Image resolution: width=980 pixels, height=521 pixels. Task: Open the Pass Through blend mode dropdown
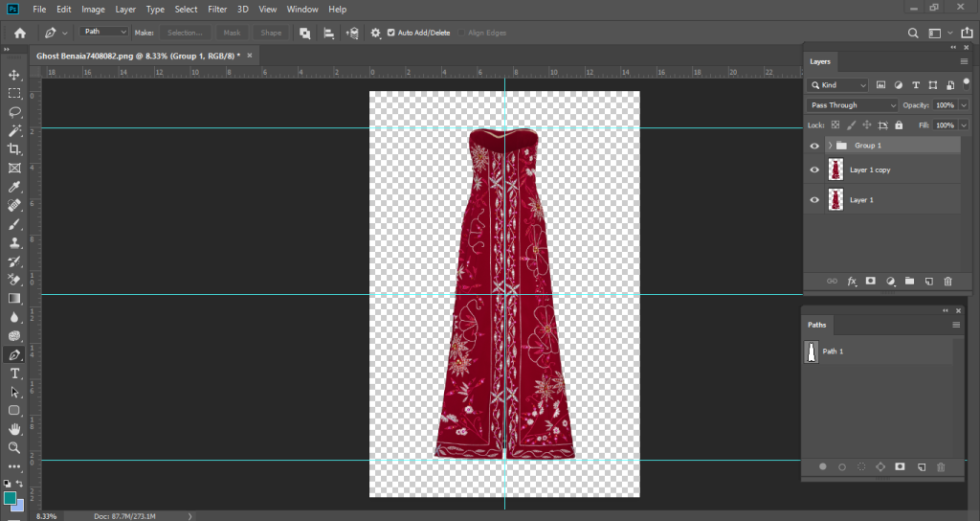click(853, 105)
